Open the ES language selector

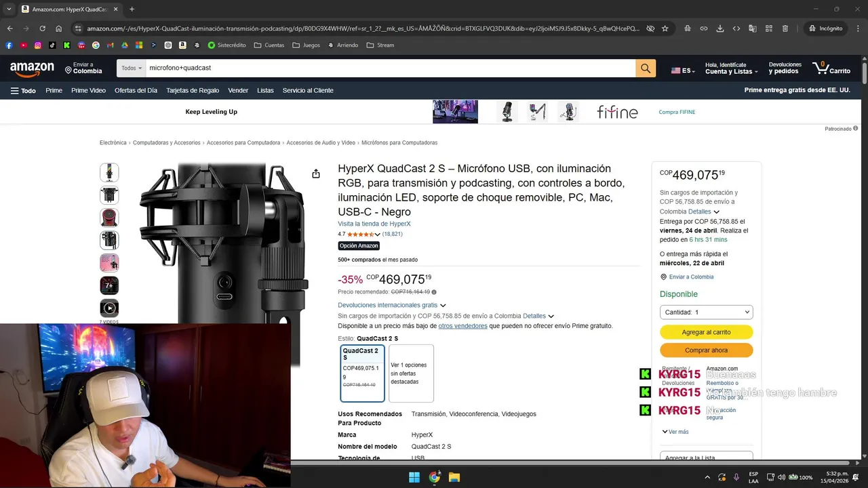683,70
